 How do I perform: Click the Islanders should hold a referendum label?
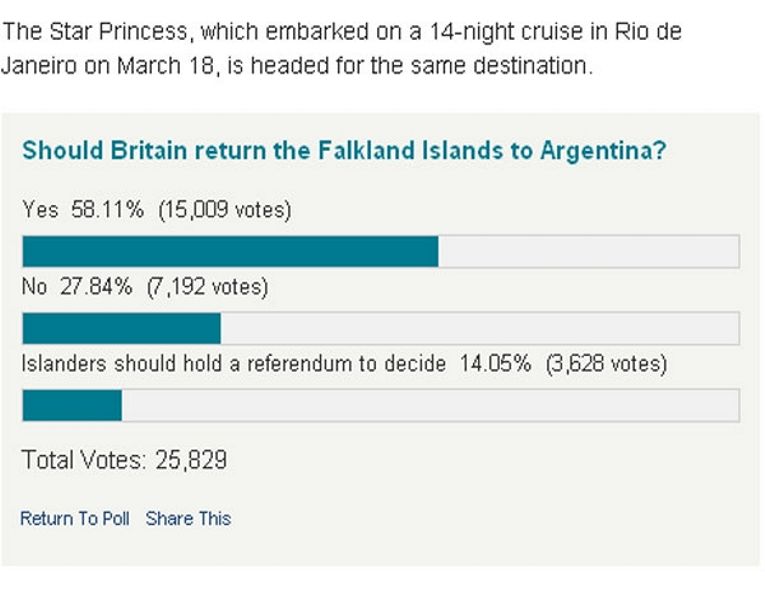[234, 364]
